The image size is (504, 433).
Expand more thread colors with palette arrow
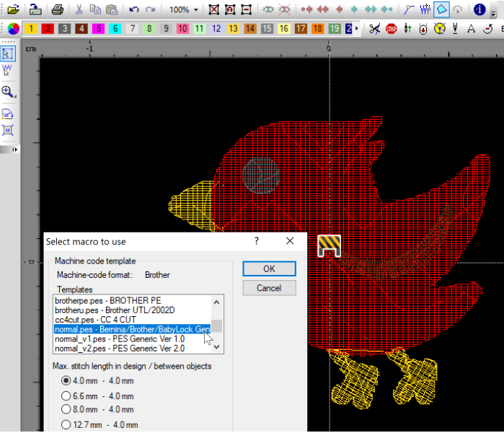point(356,28)
